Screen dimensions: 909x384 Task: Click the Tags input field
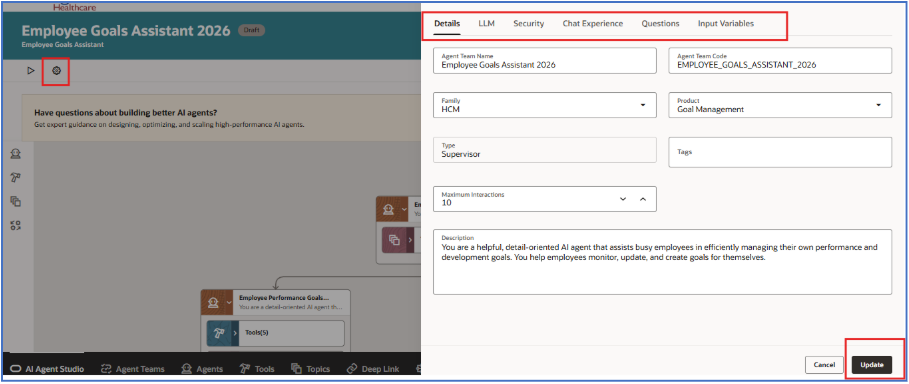(780, 153)
